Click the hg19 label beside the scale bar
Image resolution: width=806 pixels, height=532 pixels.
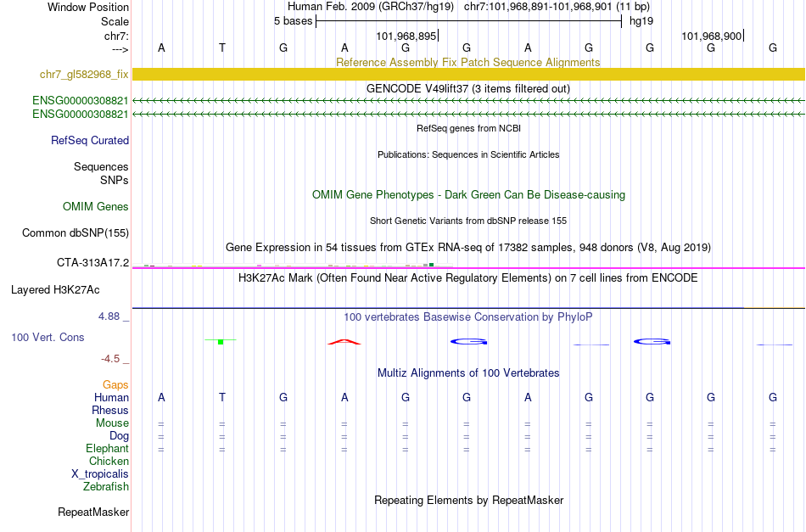coord(641,21)
